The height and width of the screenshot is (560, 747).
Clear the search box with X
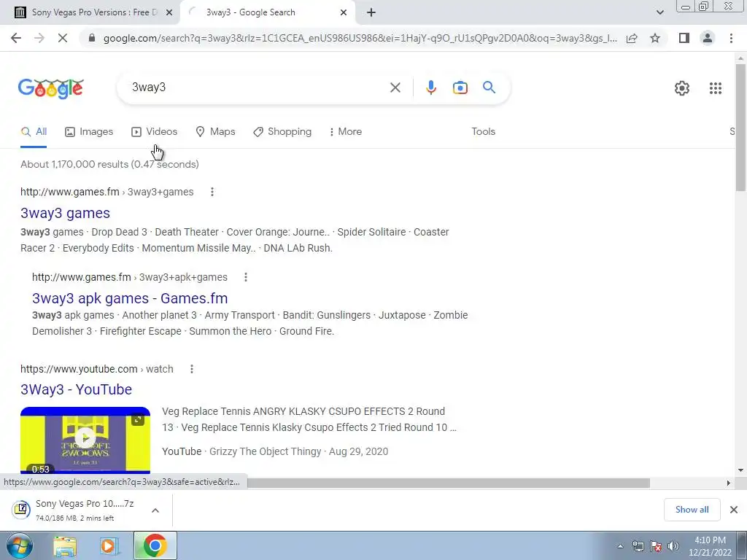395,87
